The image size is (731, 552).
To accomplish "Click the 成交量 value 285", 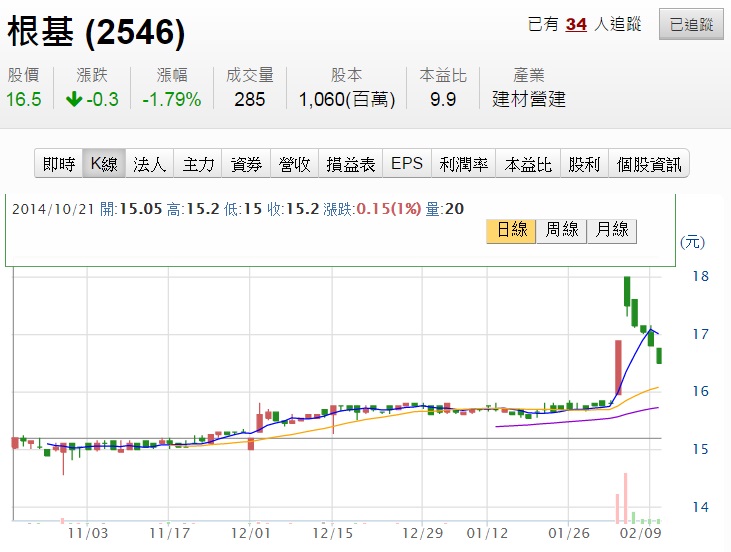I will point(249,99).
